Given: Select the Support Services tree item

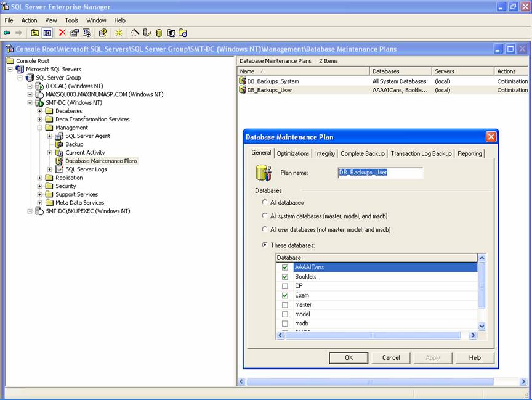Looking at the screenshot, I should pyautogui.click(x=77, y=194).
